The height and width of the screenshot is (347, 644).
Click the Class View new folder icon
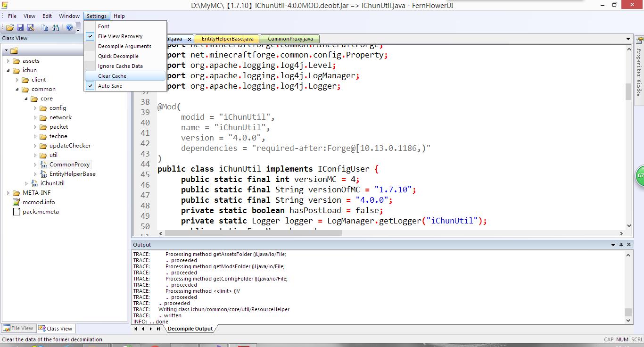point(14,50)
